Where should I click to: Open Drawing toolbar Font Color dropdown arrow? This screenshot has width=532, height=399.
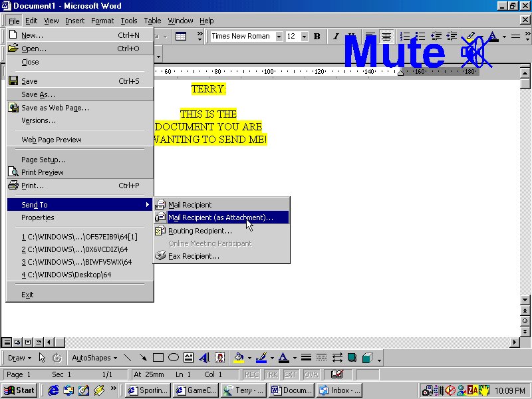click(x=295, y=358)
